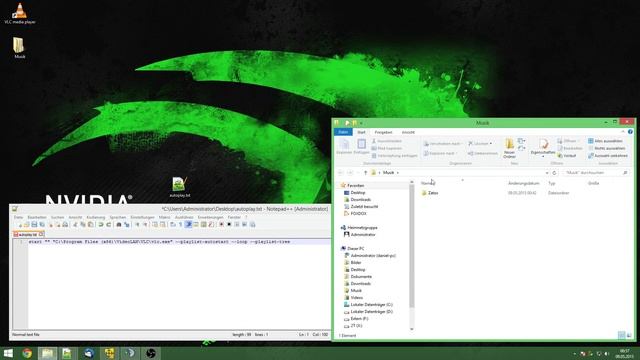Select Bilder under Dieser PC

click(x=353, y=262)
